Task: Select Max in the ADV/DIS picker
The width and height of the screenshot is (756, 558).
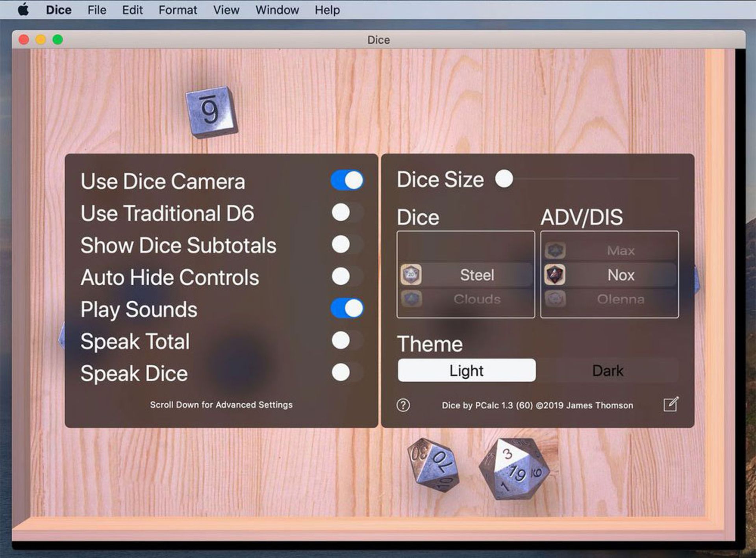Action: pos(620,250)
